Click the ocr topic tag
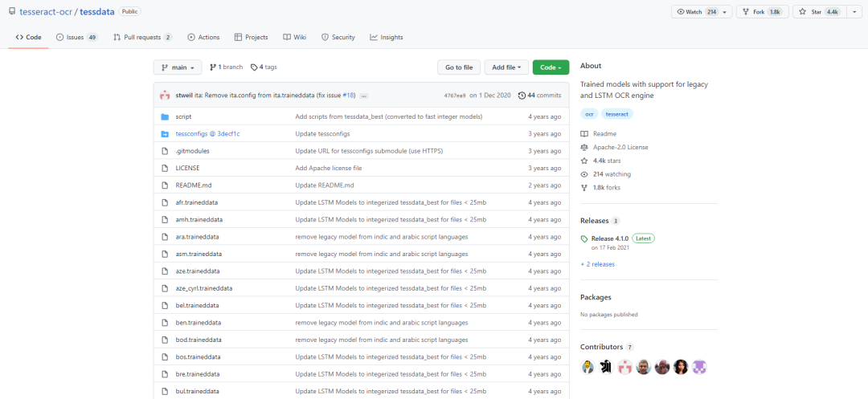 [589, 114]
